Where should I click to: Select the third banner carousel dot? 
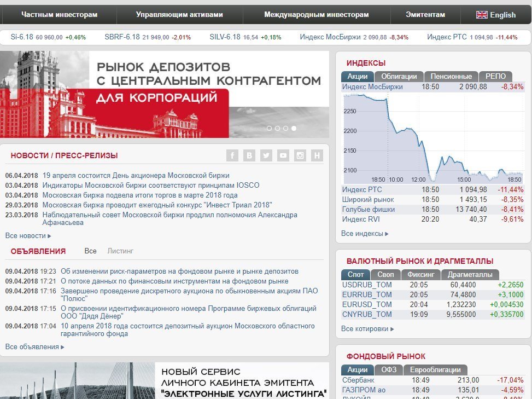tap(285, 129)
